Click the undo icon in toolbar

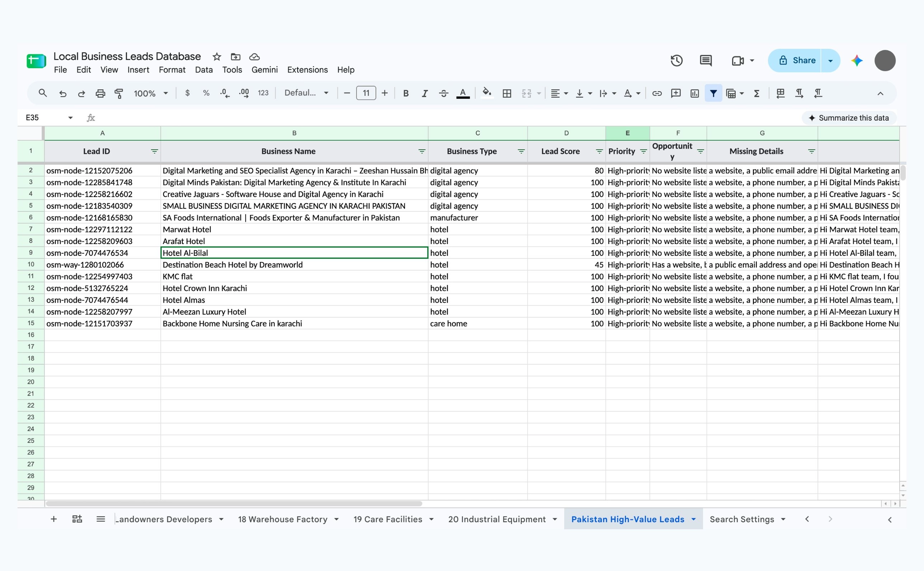click(x=63, y=93)
